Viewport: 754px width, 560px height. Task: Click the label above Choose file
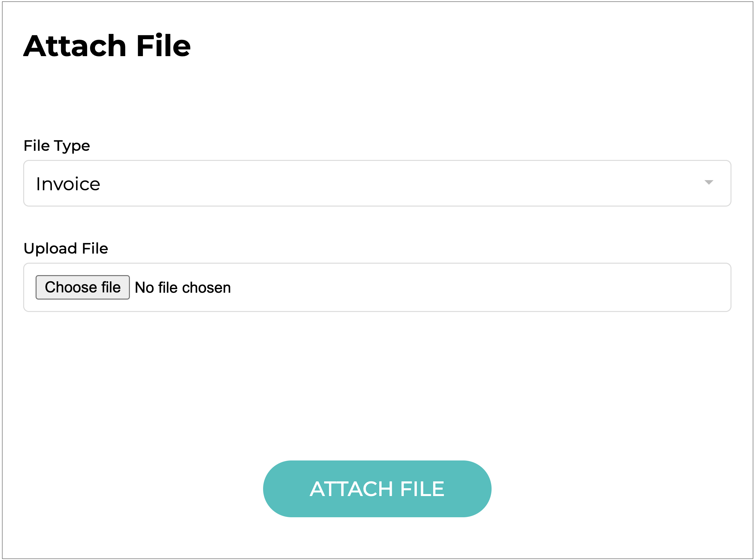pyautogui.click(x=66, y=248)
